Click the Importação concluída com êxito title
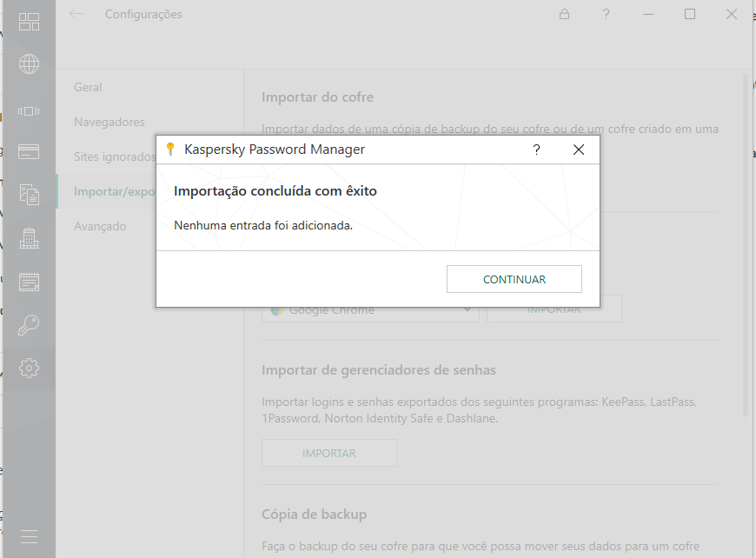This screenshot has height=558, width=756. (275, 191)
